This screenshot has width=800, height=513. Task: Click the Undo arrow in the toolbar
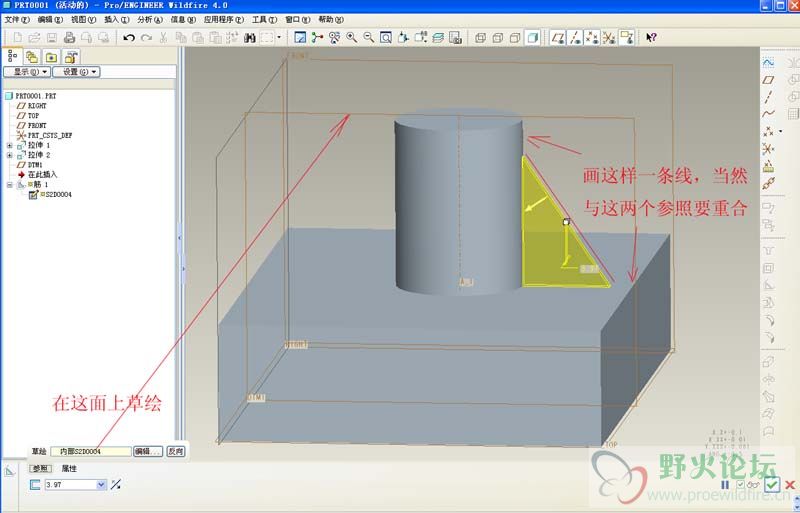[129, 37]
